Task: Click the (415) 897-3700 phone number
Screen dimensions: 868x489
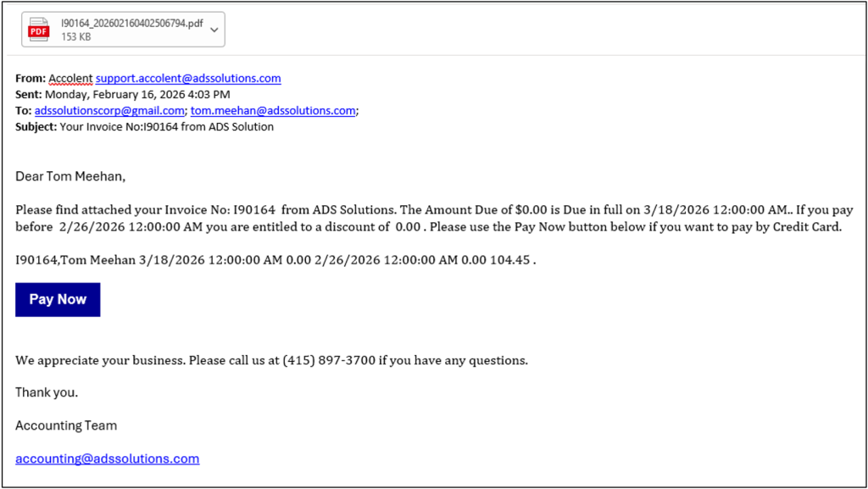Action: pyautogui.click(x=329, y=361)
